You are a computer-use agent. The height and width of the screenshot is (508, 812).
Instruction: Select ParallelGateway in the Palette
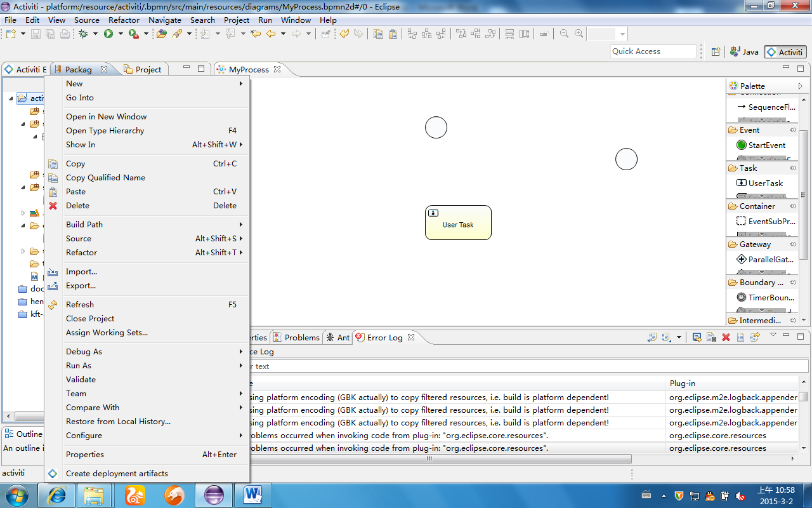tap(766, 260)
